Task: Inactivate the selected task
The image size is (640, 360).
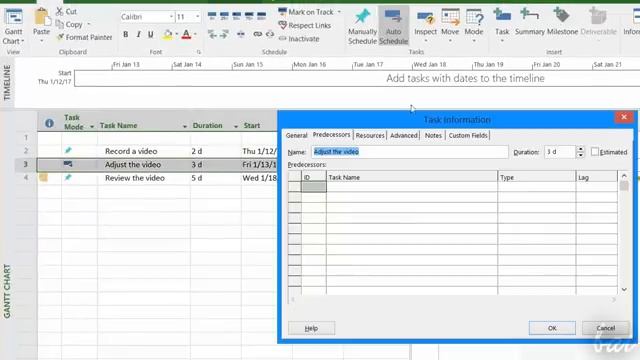Action: point(299,39)
